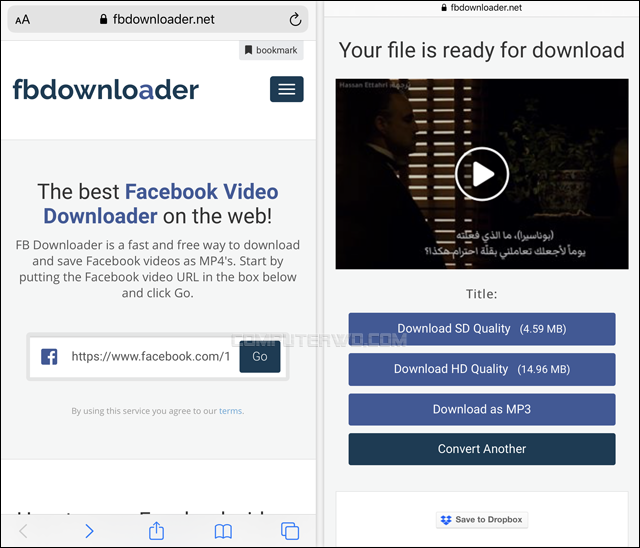640x548 pixels.
Task: Tap the AA text size icon
Action: (x=22, y=20)
